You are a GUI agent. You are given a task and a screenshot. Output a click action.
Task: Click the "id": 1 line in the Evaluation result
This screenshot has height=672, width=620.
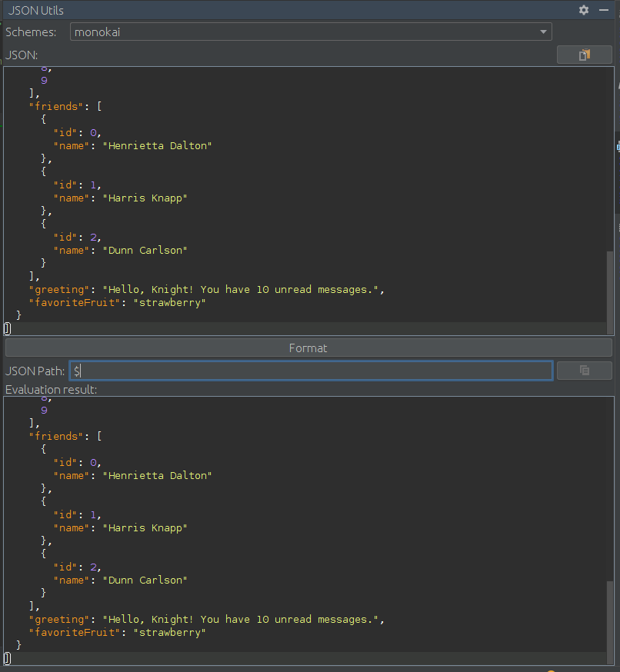pyautogui.click(x=77, y=515)
